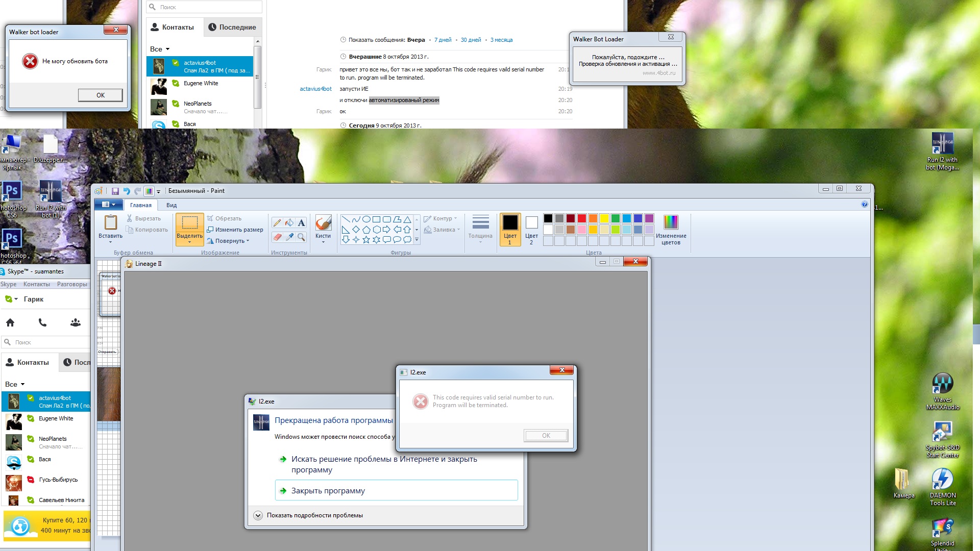The image size is (980, 551).
Task: Switch to the Главная ribbon tab
Action: 141,205
